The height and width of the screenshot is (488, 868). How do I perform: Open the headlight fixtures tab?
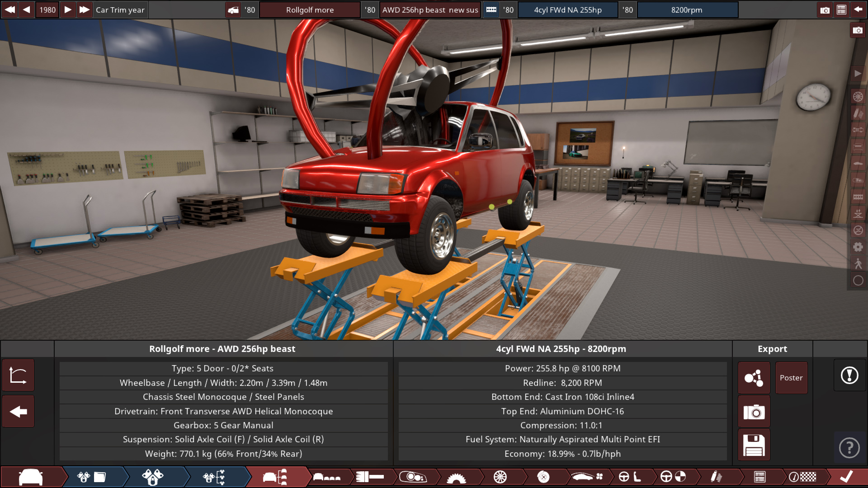tap(413, 477)
